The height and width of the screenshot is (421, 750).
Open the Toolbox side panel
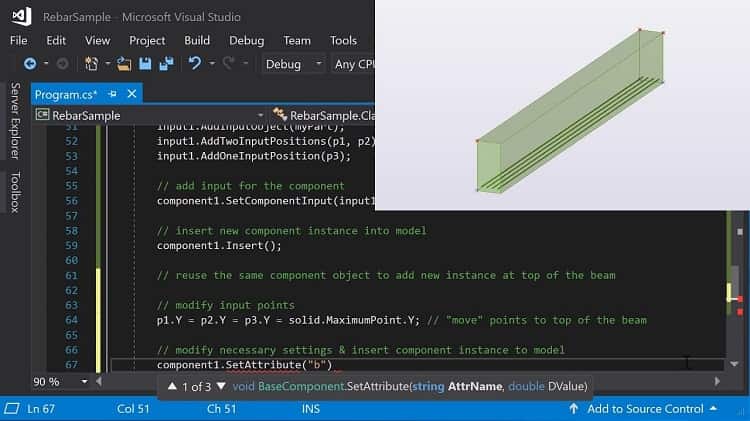(15, 192)
